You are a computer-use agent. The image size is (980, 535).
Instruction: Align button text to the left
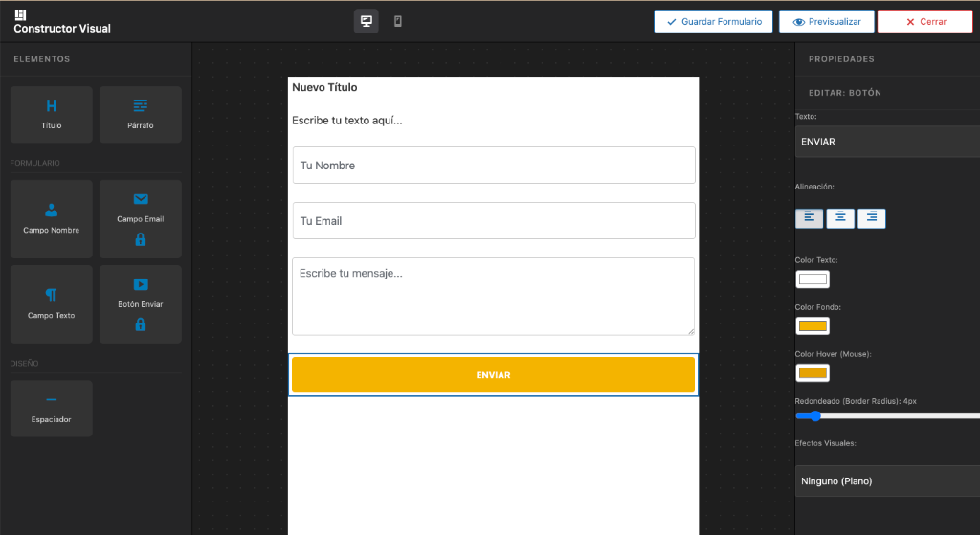pos(809,218)
